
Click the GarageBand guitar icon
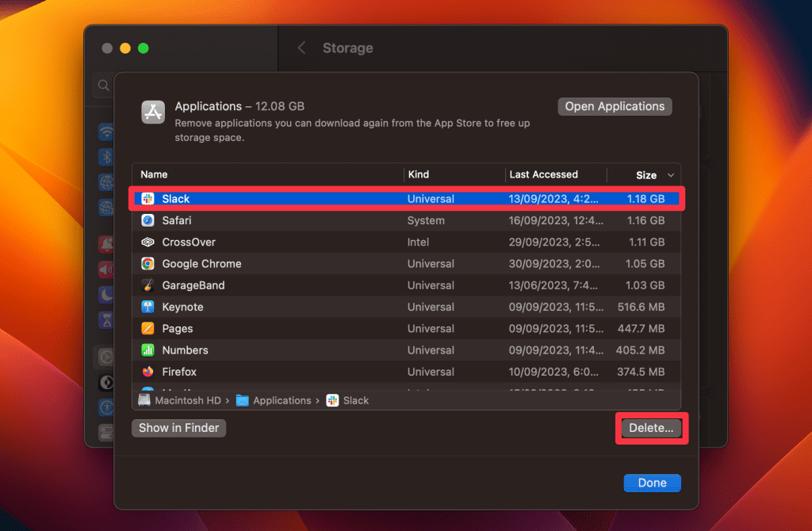(x=147, y=285)
